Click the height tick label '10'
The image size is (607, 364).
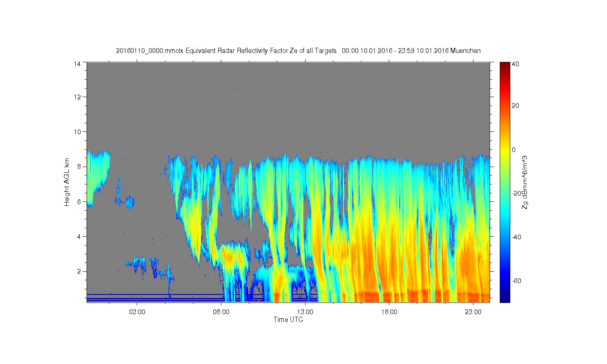tap(77, 132)
